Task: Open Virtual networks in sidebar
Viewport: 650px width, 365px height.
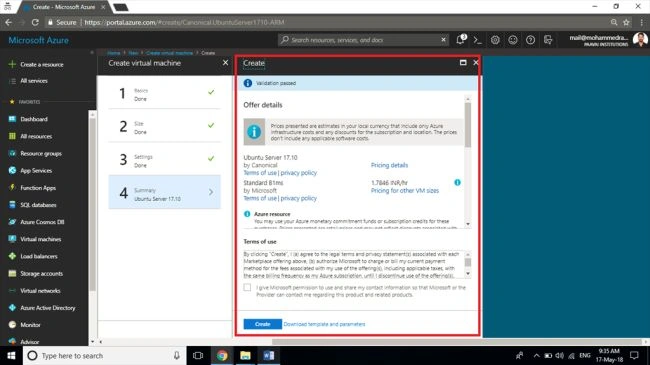Action: coord(40,291)
